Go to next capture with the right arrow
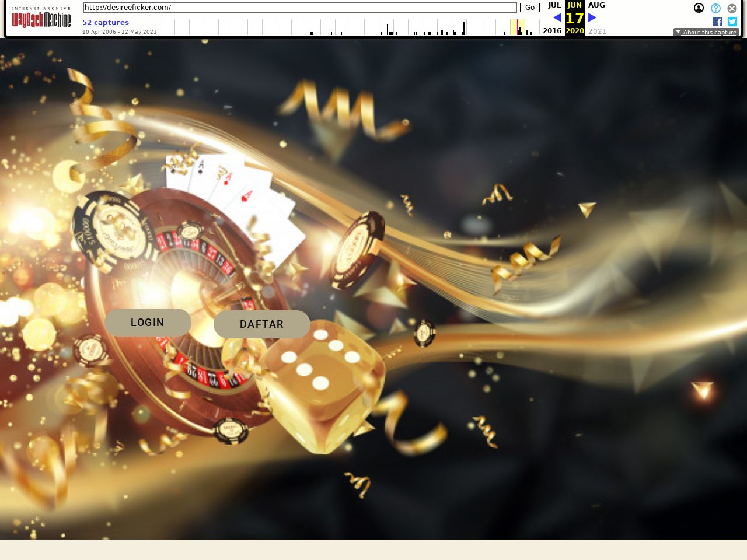The height and width of the screenshot is (560, 747). (x=592, y=17)
